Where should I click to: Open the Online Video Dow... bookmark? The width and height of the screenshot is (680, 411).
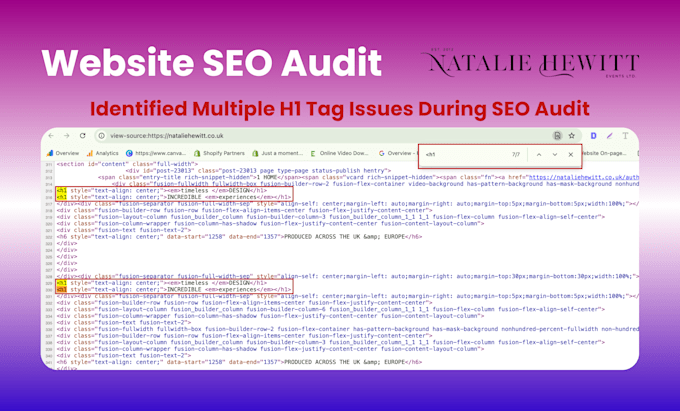[x=340, y=153]
